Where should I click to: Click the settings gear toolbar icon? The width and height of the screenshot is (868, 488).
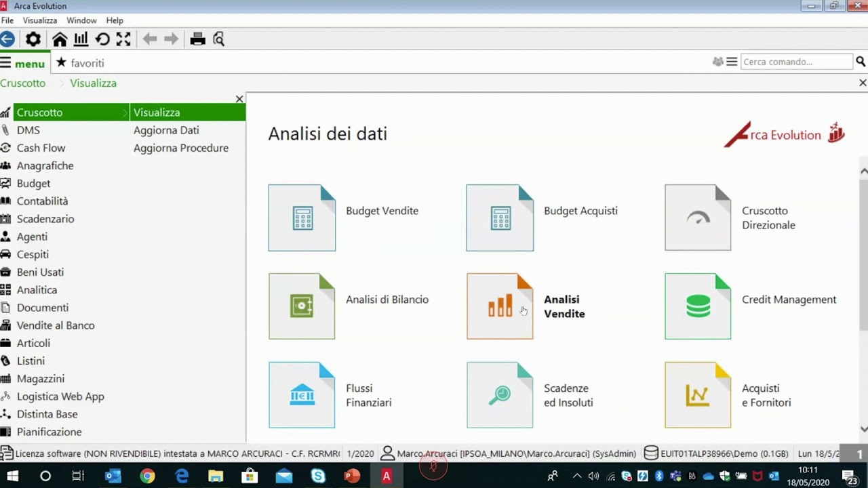click(x=33, y=39)
